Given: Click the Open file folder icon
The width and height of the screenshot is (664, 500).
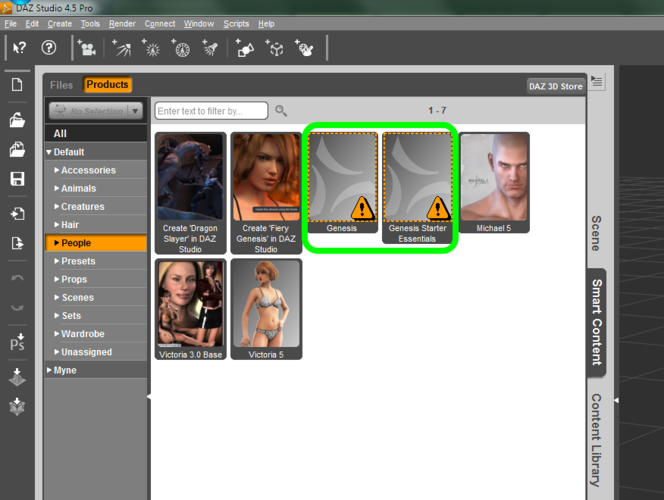Looking at the screenshot, I should pyautogui.click(x=17, y=120).
